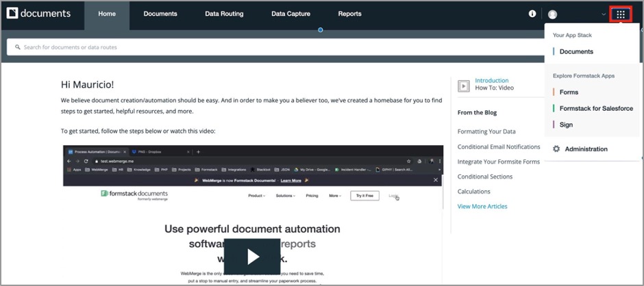The height and width of the screenshot is (286, 644).
Task: Click the Introduction video thumbnail icon
Action: [x=464, y=86]
